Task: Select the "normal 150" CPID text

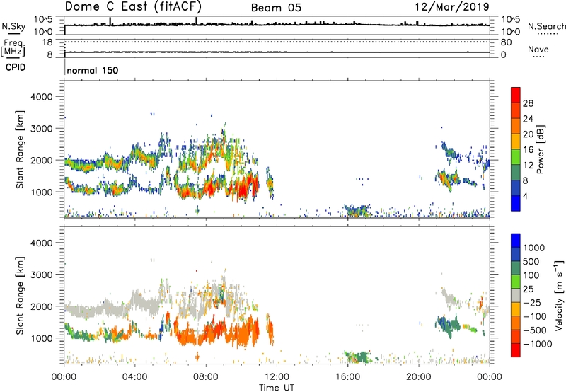Action: point(93,70)
